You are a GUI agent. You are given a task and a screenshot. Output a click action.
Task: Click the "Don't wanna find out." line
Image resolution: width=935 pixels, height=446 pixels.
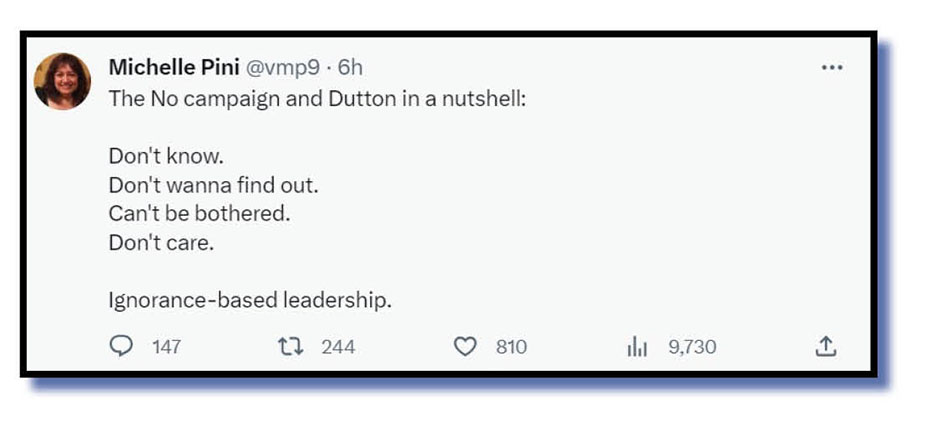click(213, 185)
